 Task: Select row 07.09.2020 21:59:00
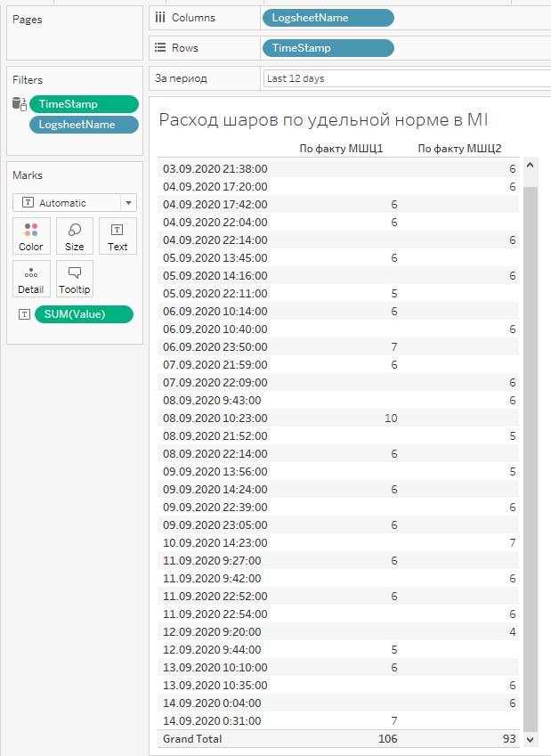click(338, 364)
